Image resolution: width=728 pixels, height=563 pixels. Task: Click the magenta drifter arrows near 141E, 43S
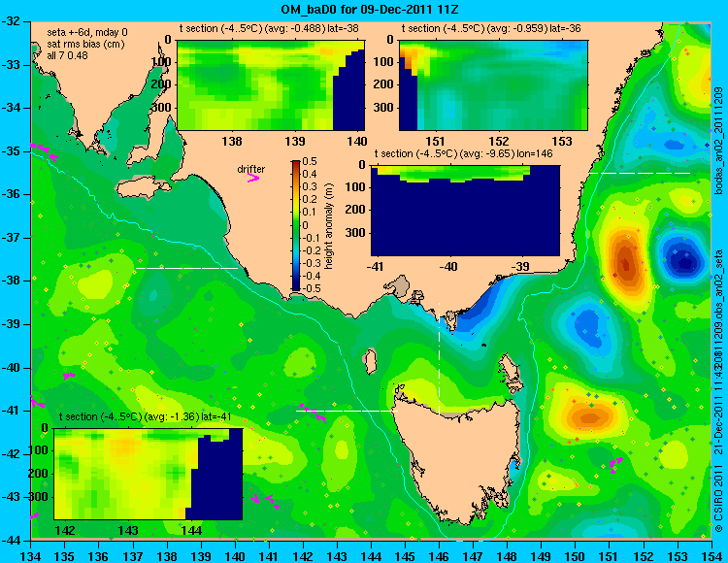266,500
